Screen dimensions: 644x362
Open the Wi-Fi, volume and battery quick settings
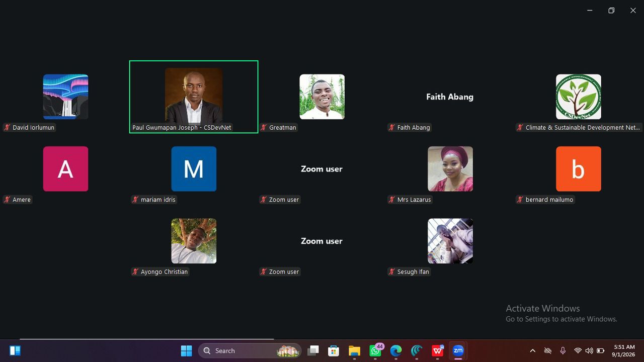tap(589, 351)
